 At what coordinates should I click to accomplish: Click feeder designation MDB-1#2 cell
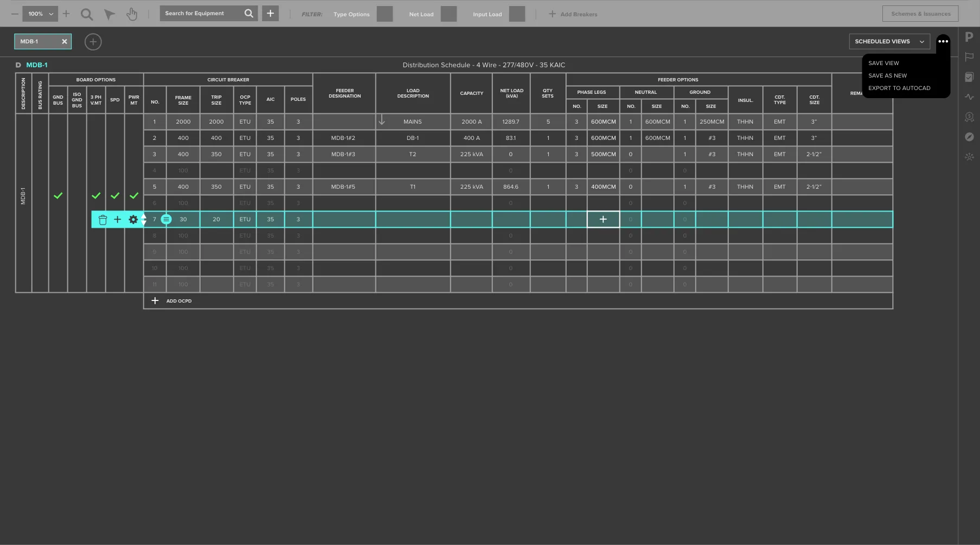click(x=344, y=138)
